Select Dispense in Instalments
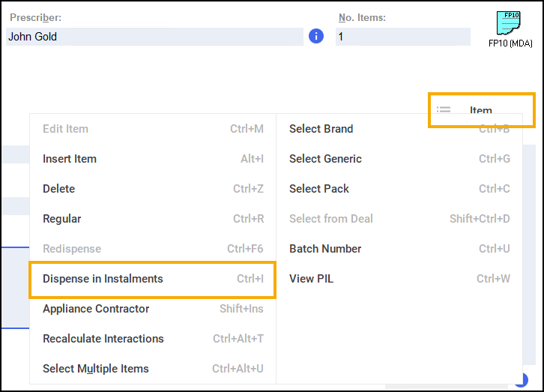This screenshot has height=392, width=544. click(103, 279)
